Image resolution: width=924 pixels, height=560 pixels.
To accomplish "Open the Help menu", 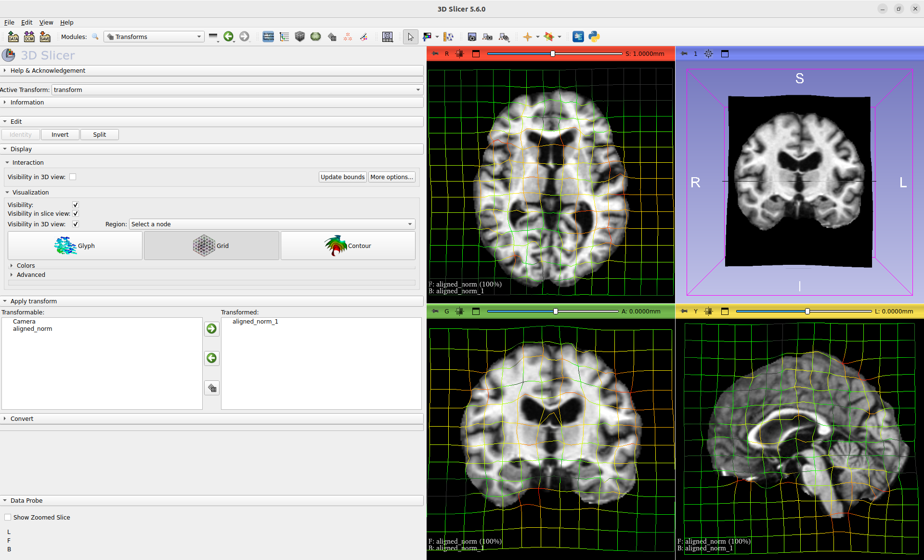I will point(66,22).
